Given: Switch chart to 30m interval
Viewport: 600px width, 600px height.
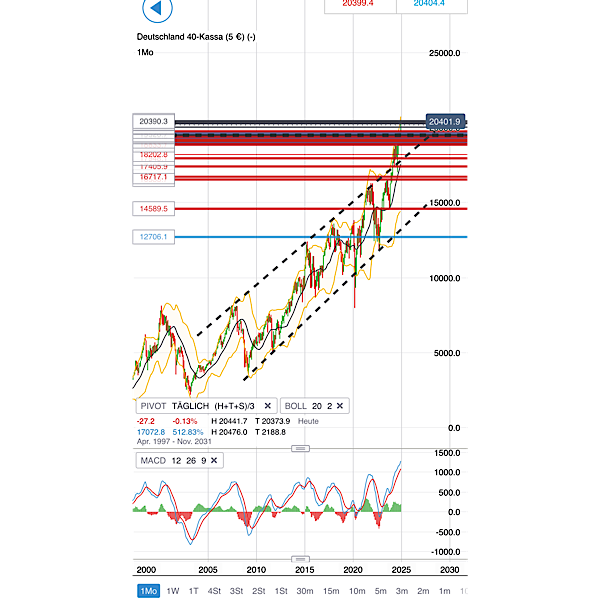Looking at the screenshot, I should 305,591.
